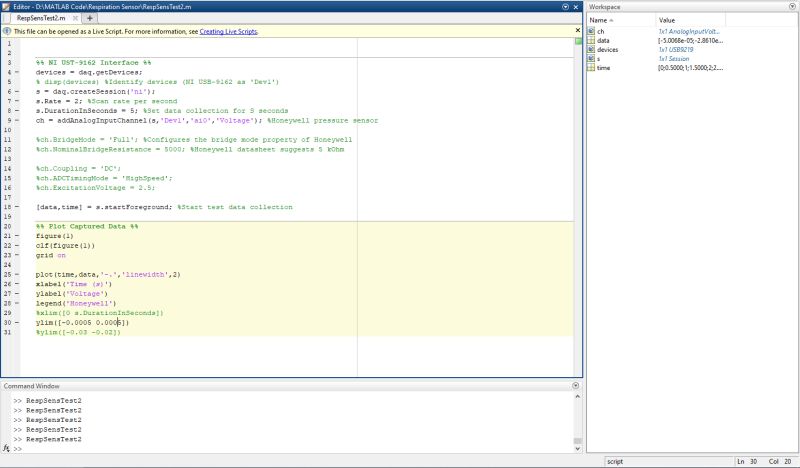Click the green code analyzer status indicator
The width and height of the screenshot is (800, 468).
(578, 41)
